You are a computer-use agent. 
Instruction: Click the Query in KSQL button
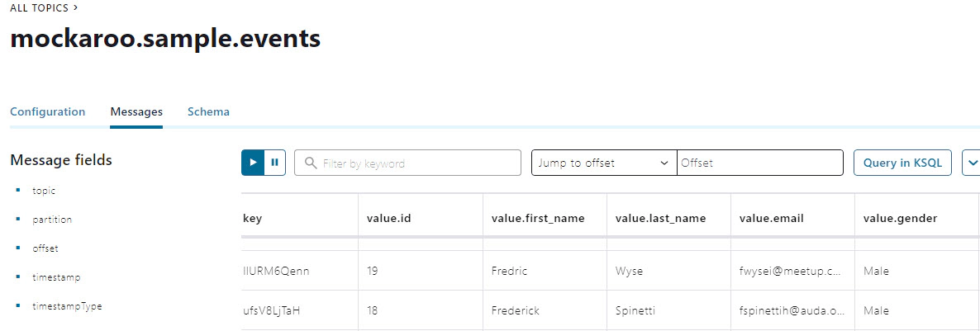[902, 163]
